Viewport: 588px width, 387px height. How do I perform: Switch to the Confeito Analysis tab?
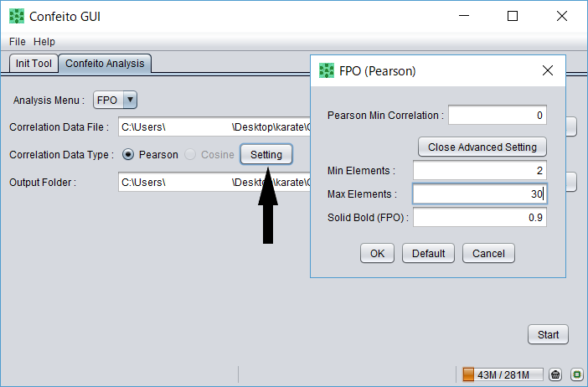pyautogui.click(x=105, y=64)
